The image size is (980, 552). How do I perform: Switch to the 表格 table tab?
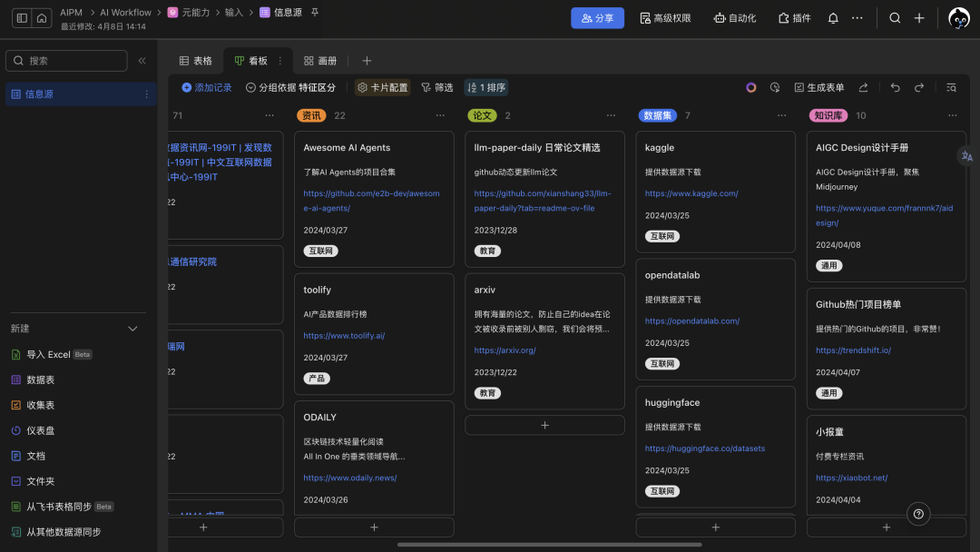pyautogui.click(x=195, y=61)
